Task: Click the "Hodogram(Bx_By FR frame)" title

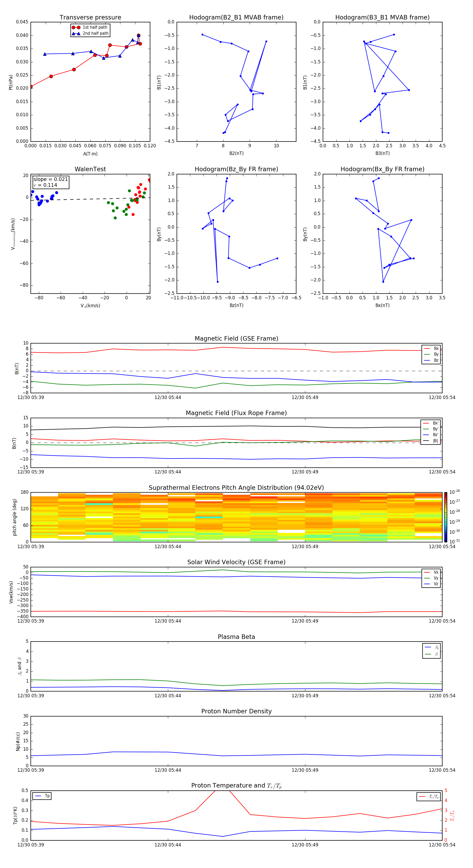Action: (382, 169)
